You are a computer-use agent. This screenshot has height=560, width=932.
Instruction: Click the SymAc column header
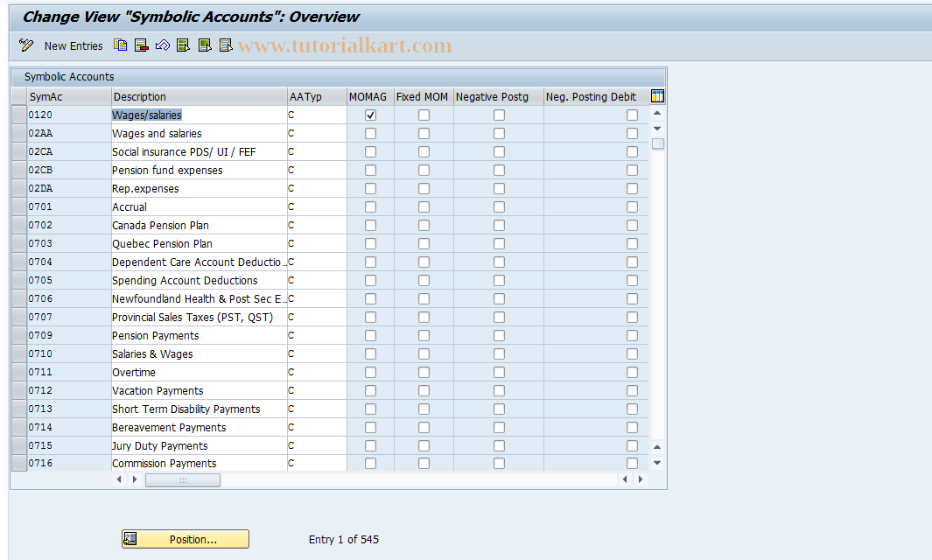[x=69, y=97]
